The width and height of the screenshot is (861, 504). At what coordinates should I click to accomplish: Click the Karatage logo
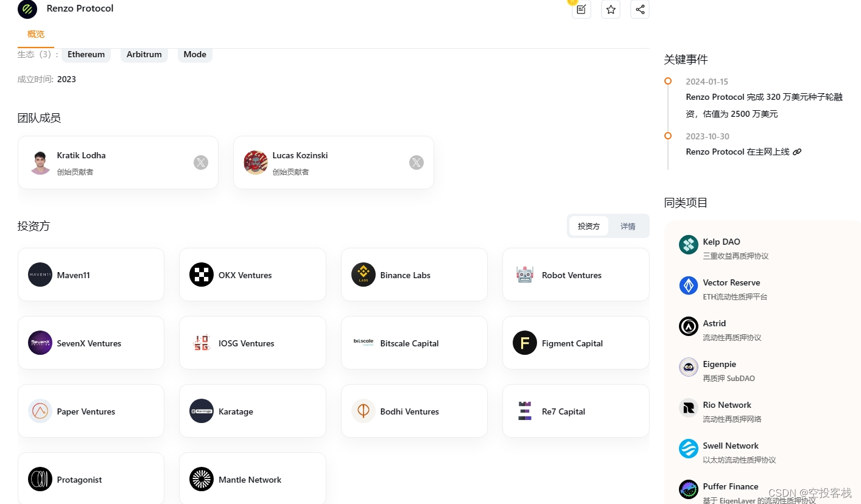click(202, 411)
